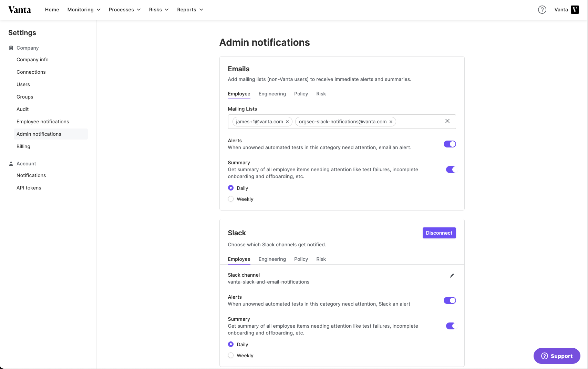Toggle Emails Alerts switch
This screenshot has height=369, width=588.
[450, 144]
